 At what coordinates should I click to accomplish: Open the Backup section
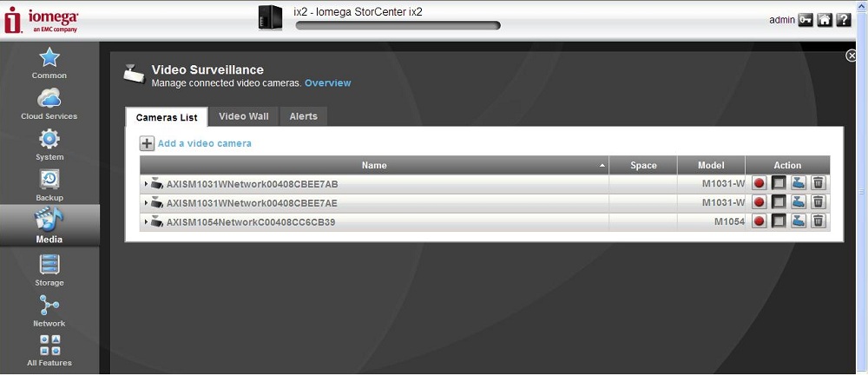(x=49, y=186)
